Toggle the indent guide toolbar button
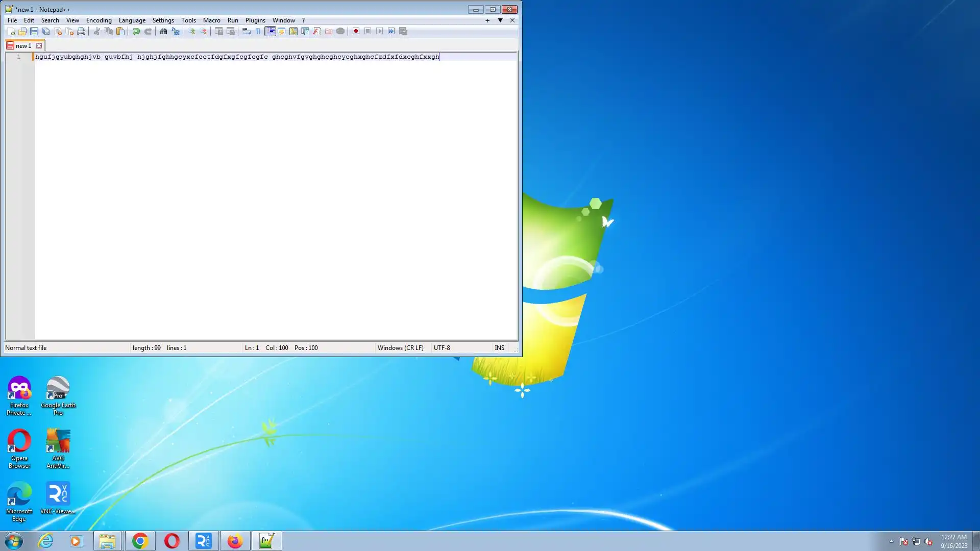 point(270,31)
